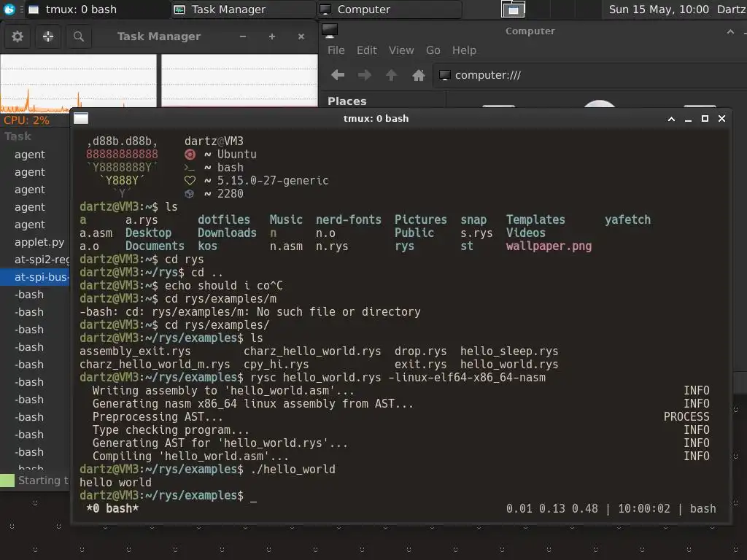Click the *0 bash* tmux status window
Image resolution: width=747 pixels, height=560 pixels.
click(112, 508)
